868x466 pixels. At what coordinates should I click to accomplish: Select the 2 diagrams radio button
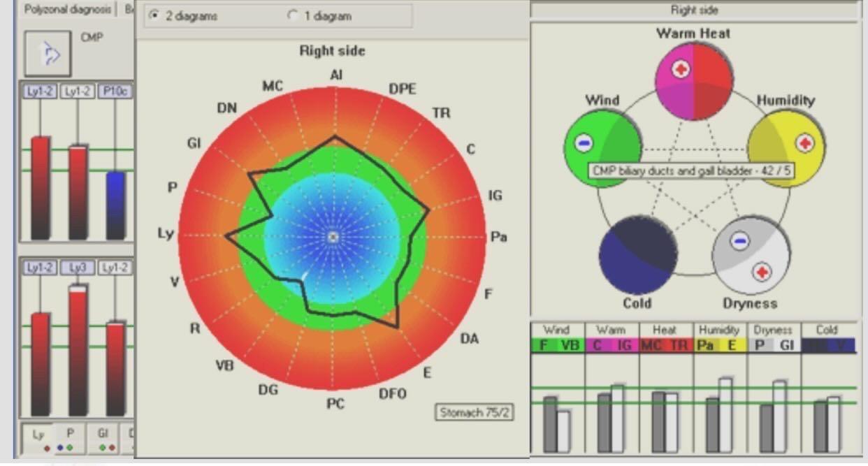tap(154, 15)
